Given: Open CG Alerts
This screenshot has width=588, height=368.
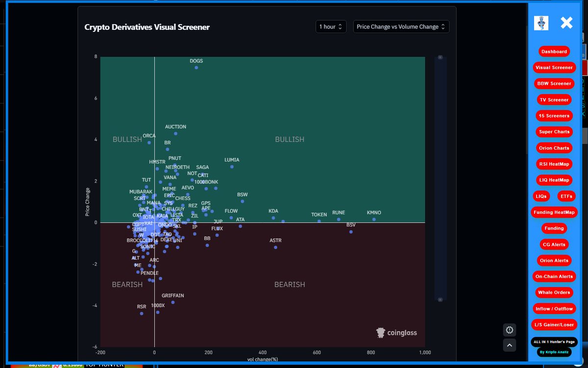Looking at the screenshot, I should pyautogui.click(x=554, y=244).
